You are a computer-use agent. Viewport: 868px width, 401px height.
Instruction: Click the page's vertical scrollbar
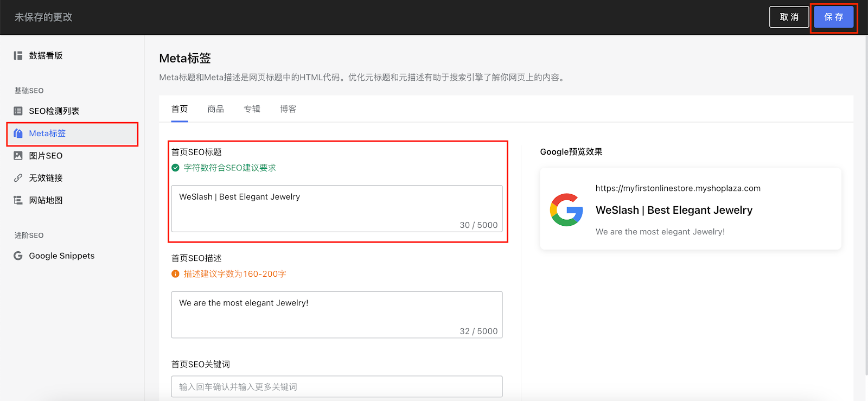point(866,206)
